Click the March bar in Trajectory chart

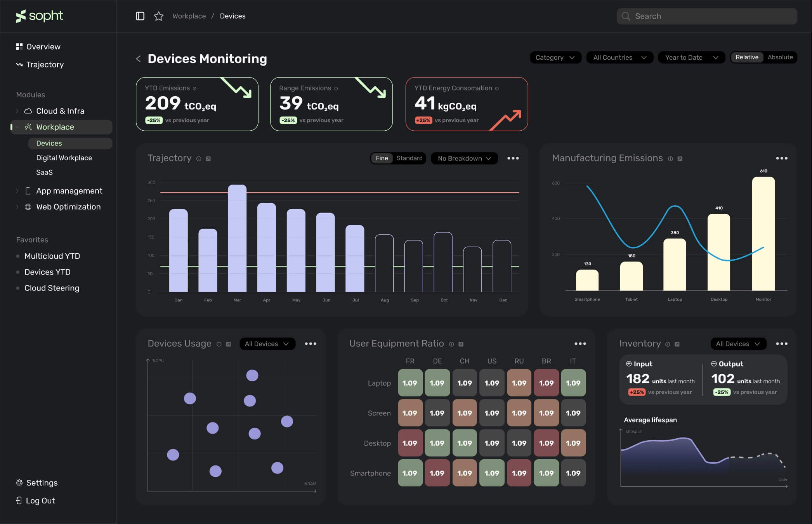click(237, 238)
